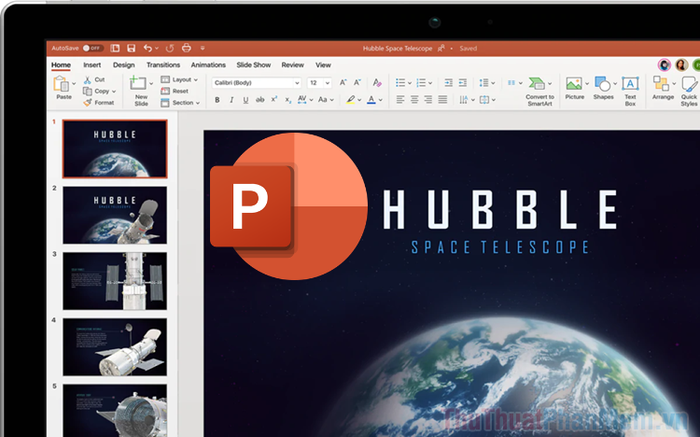Toggle Superscript formatting
The image size is (700, 437).
coord(274,100)
